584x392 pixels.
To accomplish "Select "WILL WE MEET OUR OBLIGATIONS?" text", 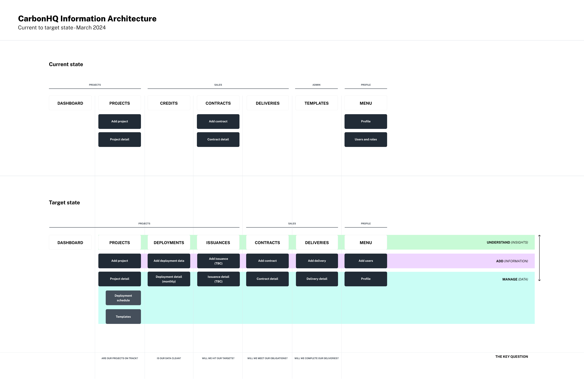I will pyautogui.click(x=267, y=358).
